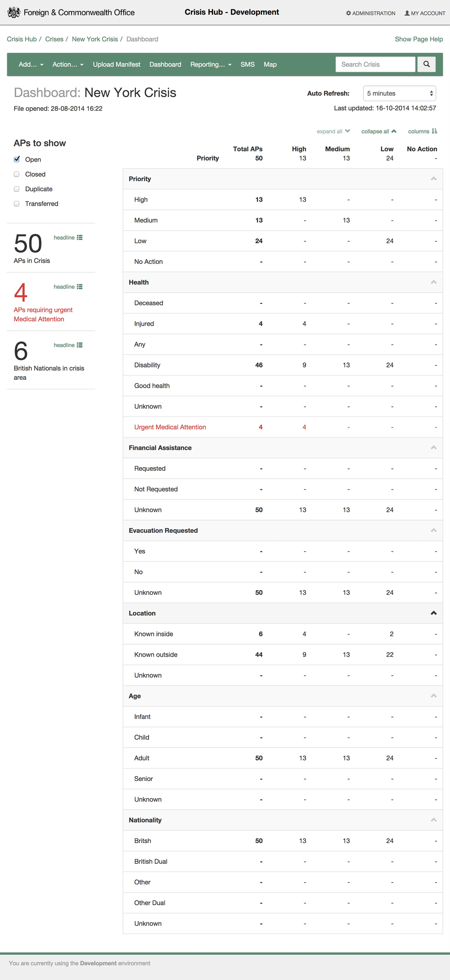This screenshot has width=450, height=980.
Task: Click the search magnifier button
Action: 426,64
